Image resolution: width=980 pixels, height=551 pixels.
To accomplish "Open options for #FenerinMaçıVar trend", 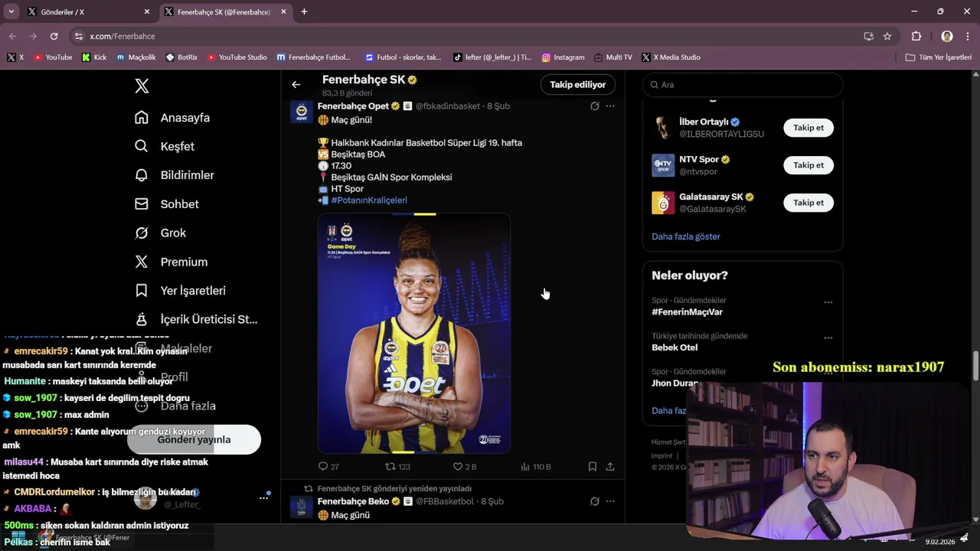I will tap(828, 302).
